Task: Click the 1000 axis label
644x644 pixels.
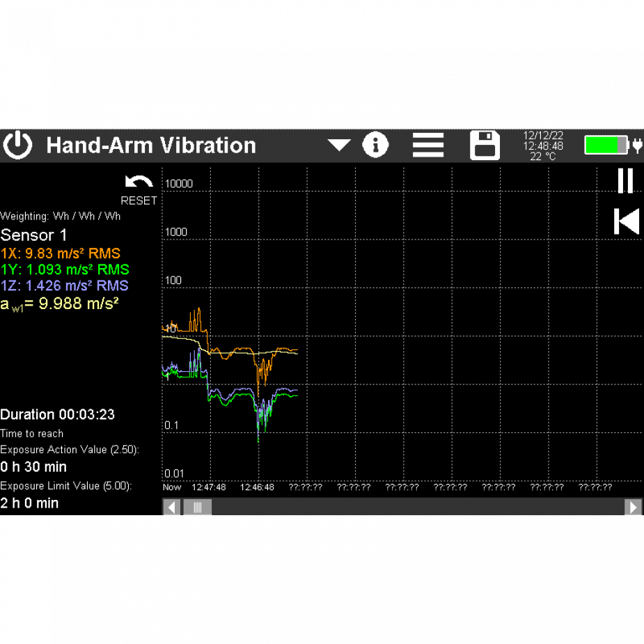Action: [176, 232]
